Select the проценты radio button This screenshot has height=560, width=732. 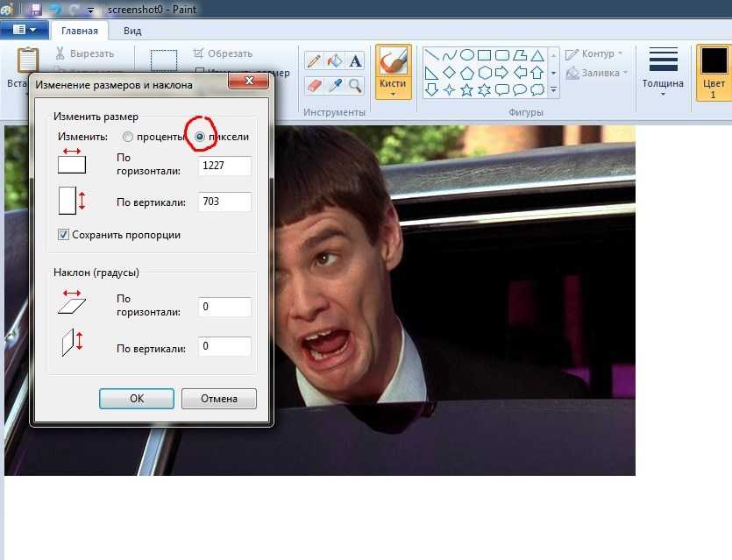(x=127, y=137)
